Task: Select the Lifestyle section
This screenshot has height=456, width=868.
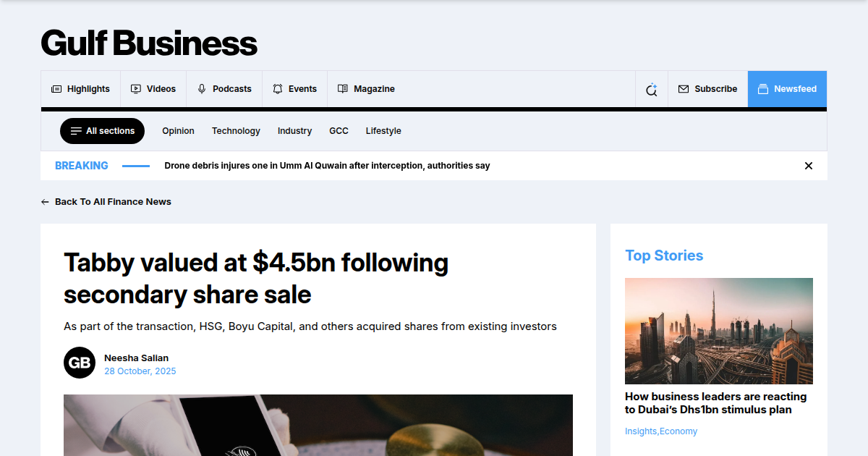Action: (383, 131)
